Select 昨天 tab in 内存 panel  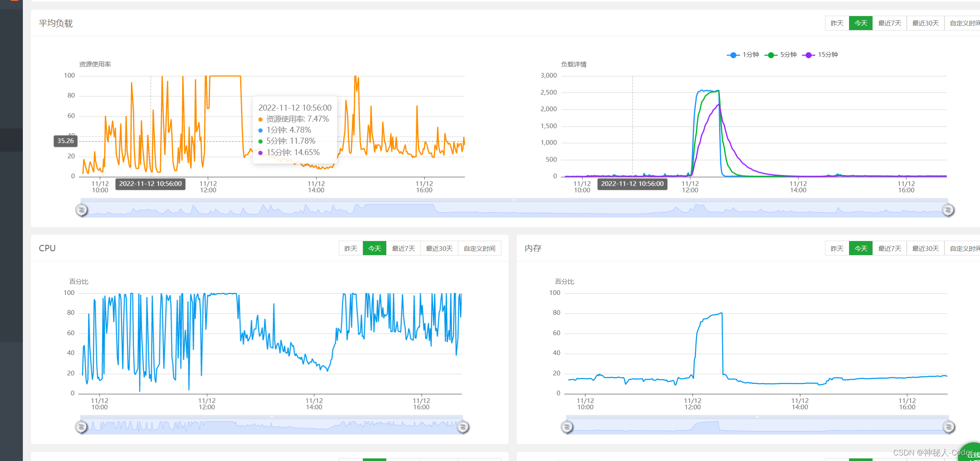point(837,248)
